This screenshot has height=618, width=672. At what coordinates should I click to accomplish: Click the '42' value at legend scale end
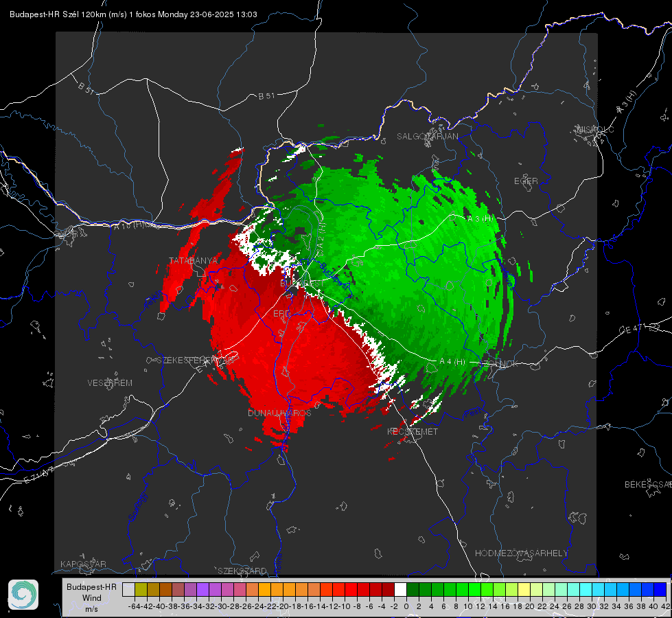(x=666, y=606)
